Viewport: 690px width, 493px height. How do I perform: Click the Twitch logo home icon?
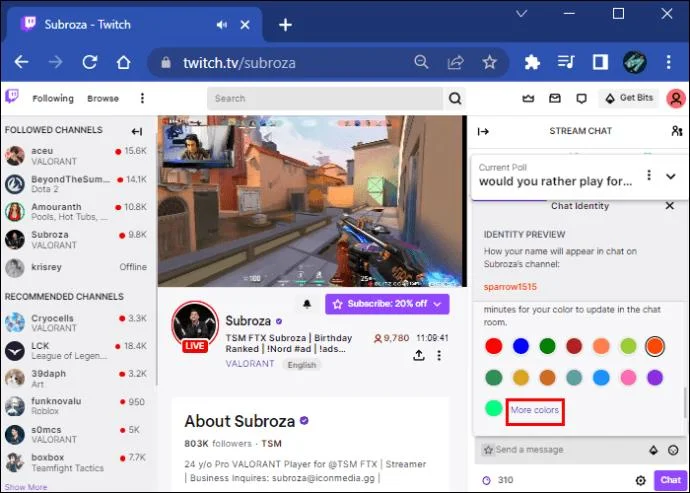coord(12,96)
